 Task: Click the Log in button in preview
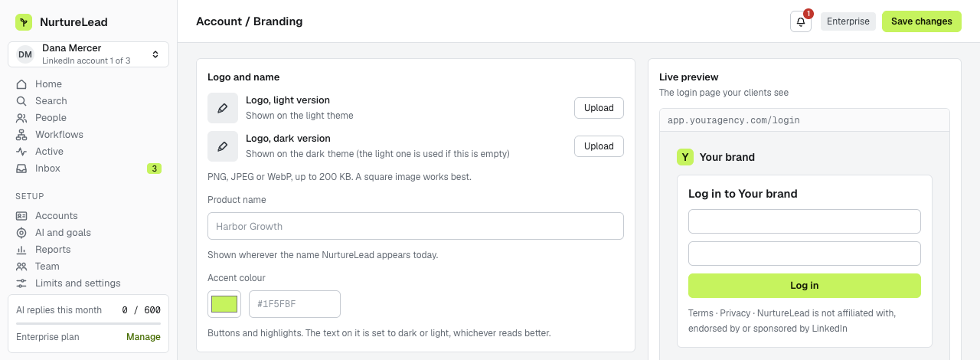coord(805,286)
